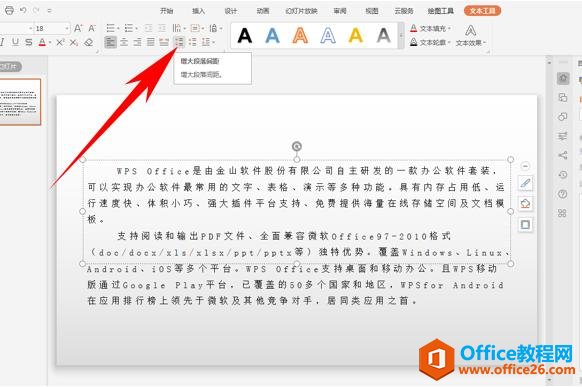Image resolution: width=582 pixels, height=387 pixels.
Task: Open the 文本轮廓 text outline dropdown
Action: [431, 43]
